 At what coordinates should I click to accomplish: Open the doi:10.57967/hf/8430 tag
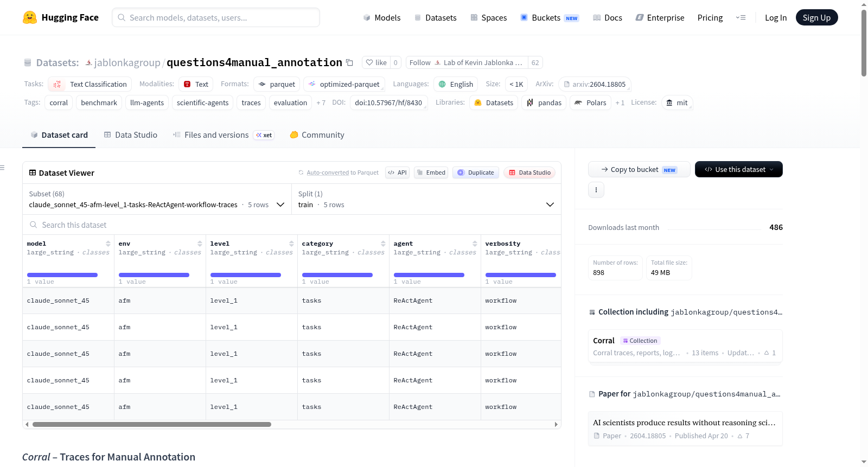388,103
